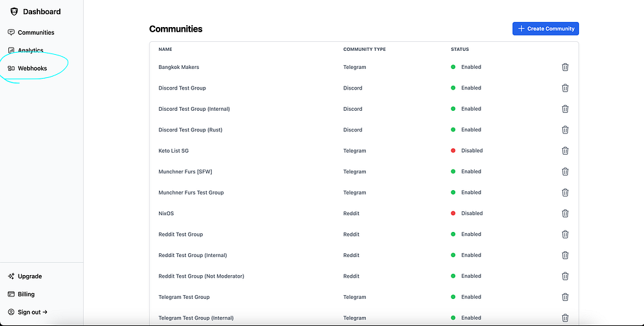The height and width of the screenshot is (326, 644).
Task: Delete Munchner Furs [SFW] community
Action: pos(565,171)
